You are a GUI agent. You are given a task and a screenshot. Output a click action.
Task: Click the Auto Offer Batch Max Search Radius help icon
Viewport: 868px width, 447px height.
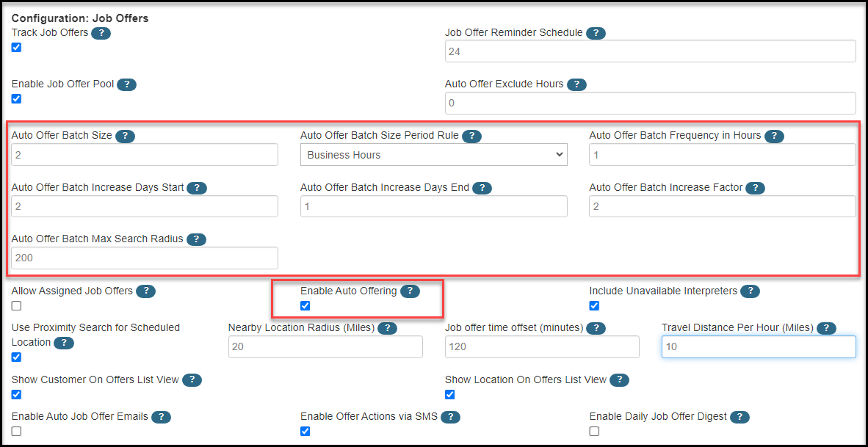coord(196,239)
